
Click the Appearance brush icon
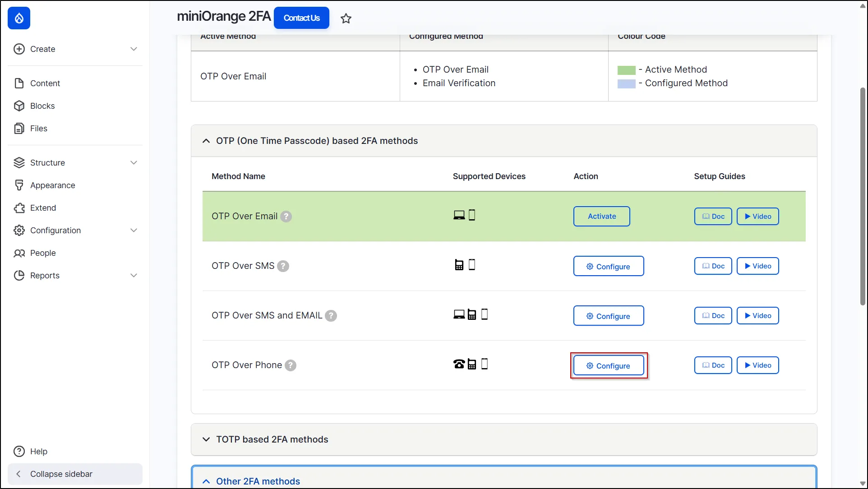(x=19, y=185)
